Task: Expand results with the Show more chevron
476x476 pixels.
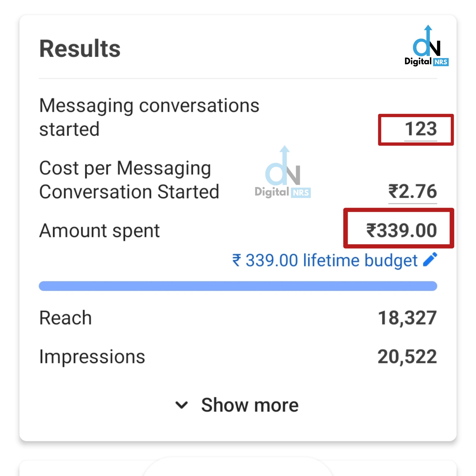Action: [182, 405]
